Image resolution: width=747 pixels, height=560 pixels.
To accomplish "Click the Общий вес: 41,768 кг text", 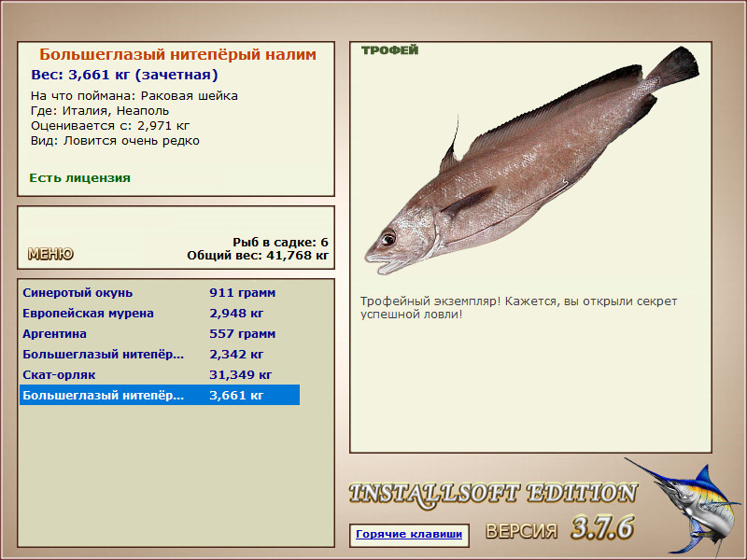I will click(258, 255).
